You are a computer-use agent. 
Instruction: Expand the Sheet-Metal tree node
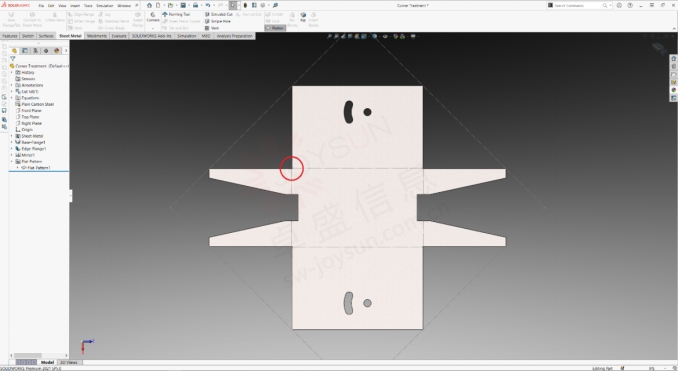click(x=12, y=136)
